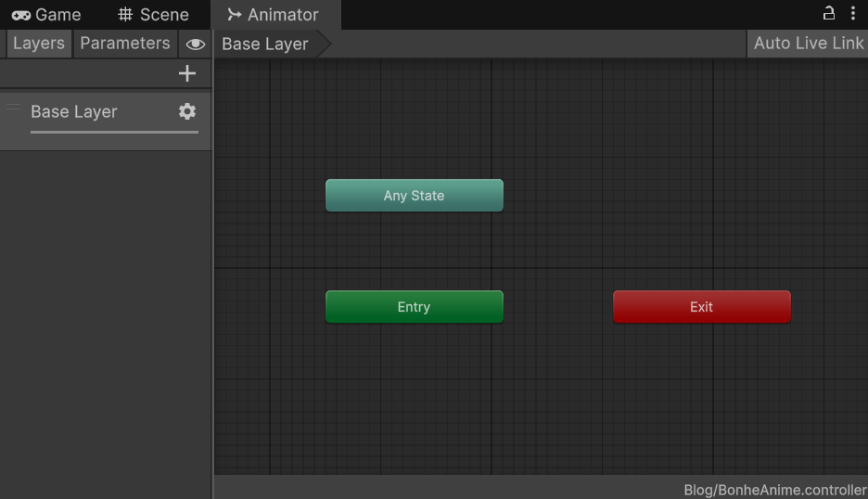Image resolution: width=868 pixels, height=499 pixels.
Task: Switch to the Scene tab
Action: tap(154, 15)
